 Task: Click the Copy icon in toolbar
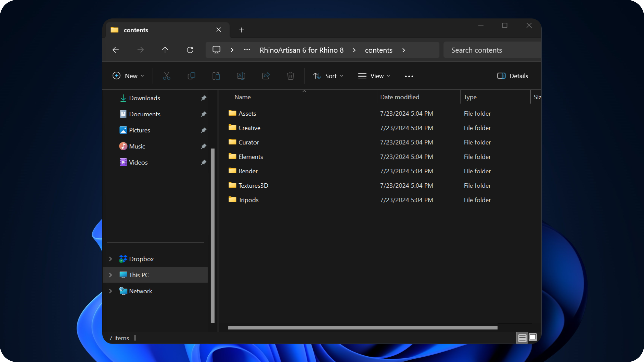point(191,76)
